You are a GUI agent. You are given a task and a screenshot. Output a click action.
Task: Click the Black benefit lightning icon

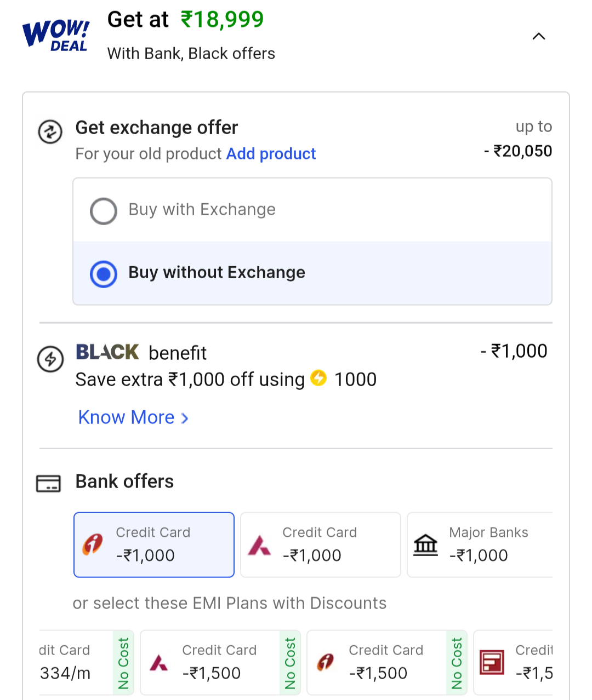tap(50, 359)
